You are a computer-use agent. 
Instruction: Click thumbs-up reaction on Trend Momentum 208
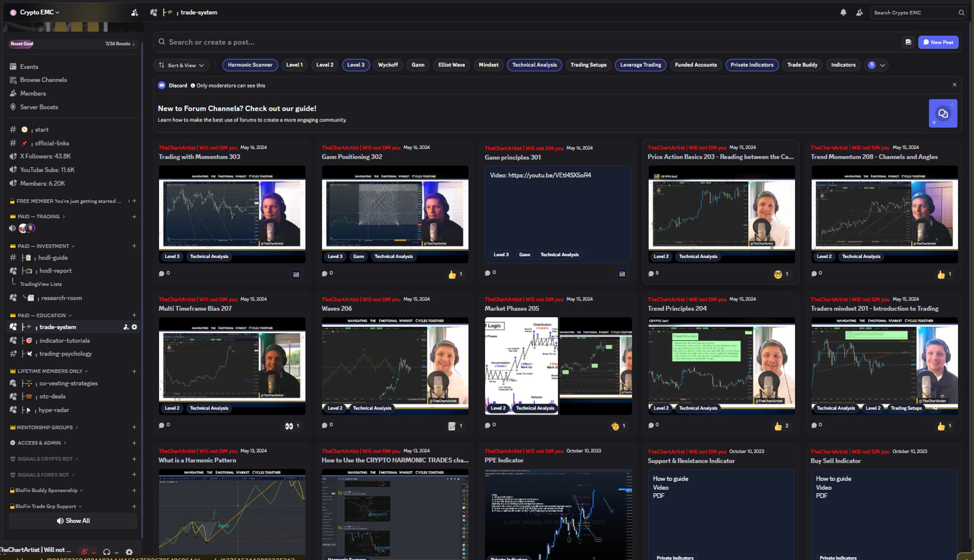(x=944, y=274)
